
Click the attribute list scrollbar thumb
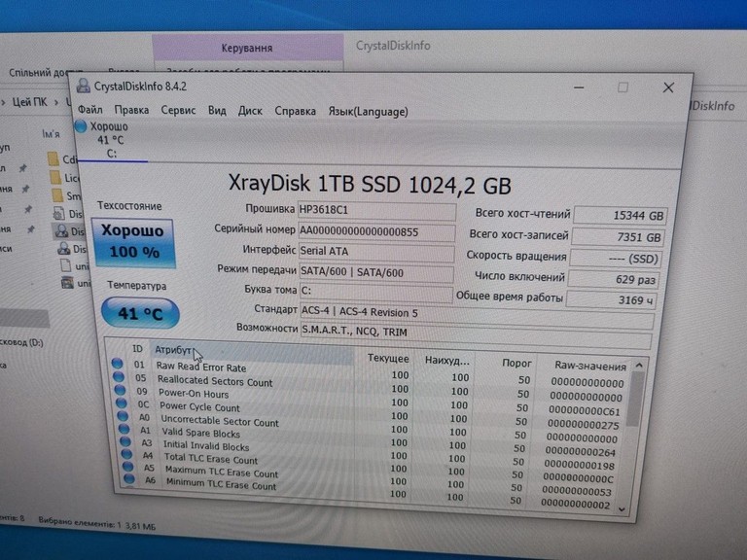[635, 399]
